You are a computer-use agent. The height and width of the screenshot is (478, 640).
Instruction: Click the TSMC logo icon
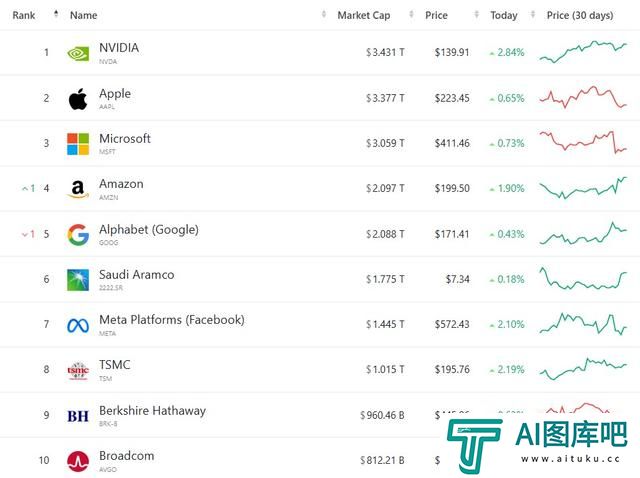78,371
